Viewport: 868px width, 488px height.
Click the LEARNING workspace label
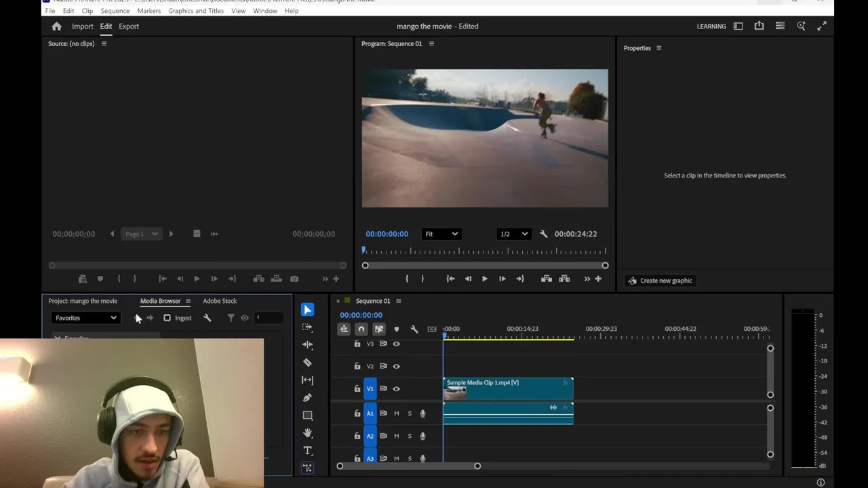tap(711, 26)
